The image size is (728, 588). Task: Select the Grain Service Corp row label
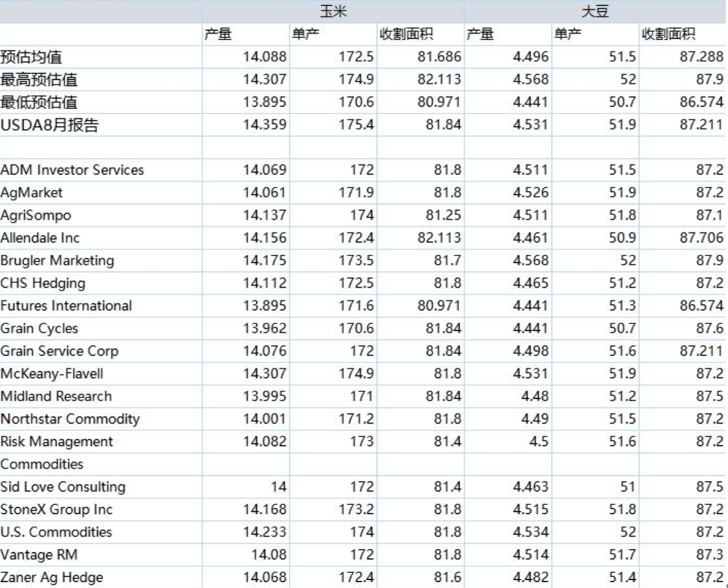pos(60,351)
